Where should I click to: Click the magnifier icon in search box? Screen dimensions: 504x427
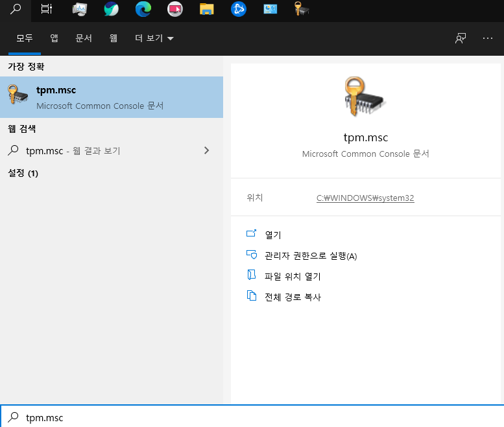coord(13,417)
